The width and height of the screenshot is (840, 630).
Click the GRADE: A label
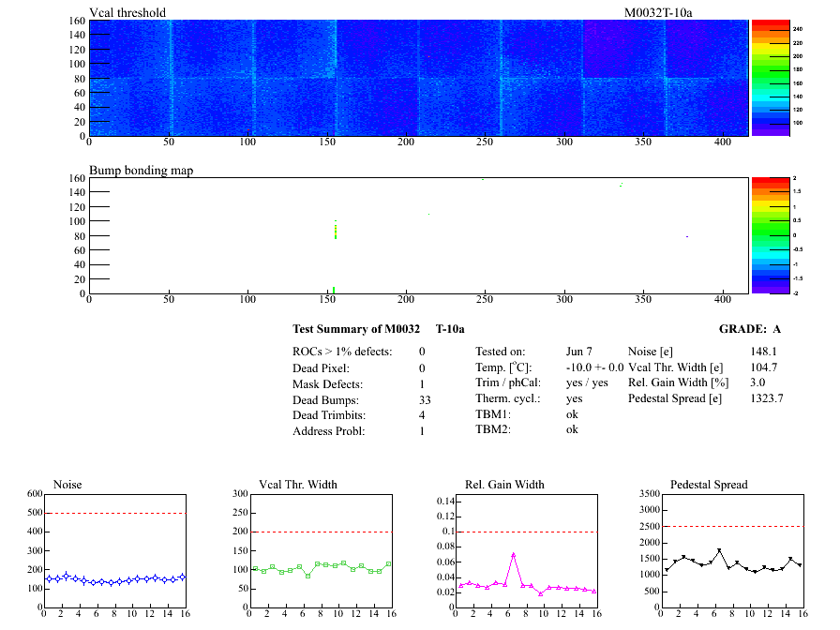point(750,329)
